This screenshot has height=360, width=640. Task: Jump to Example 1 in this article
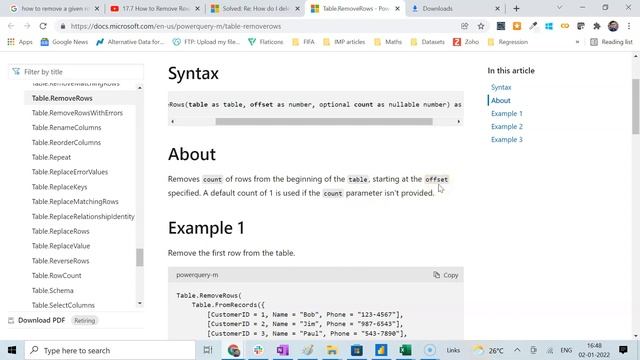tap(507, 113)
